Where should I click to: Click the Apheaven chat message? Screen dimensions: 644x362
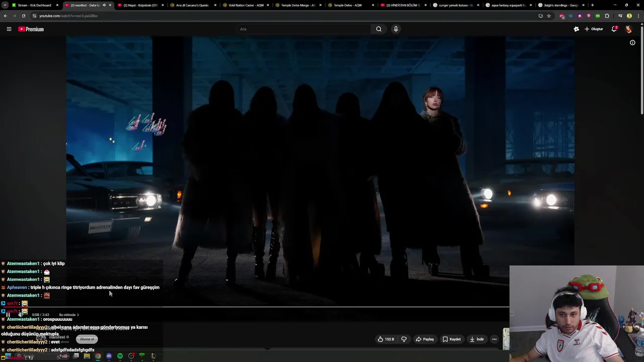point(80,288)
